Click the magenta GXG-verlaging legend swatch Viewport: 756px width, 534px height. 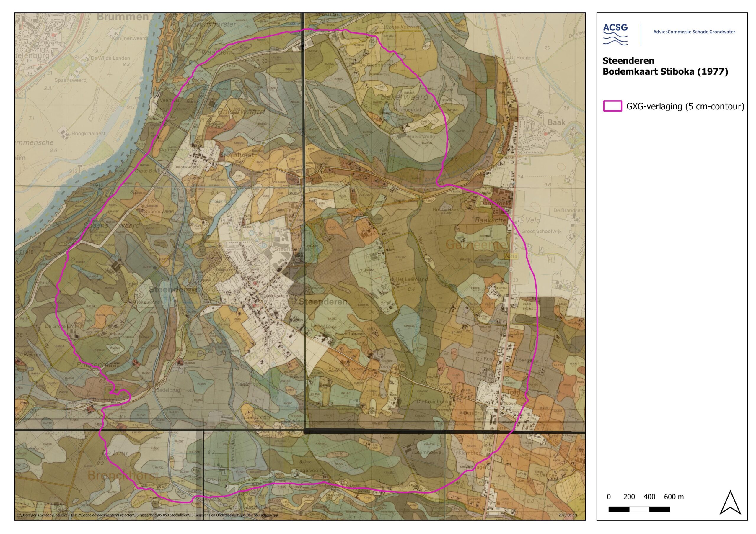612,106
